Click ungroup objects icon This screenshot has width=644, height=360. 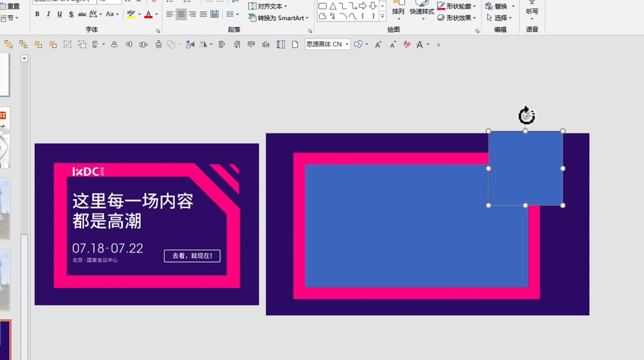(x=82, y=45)
